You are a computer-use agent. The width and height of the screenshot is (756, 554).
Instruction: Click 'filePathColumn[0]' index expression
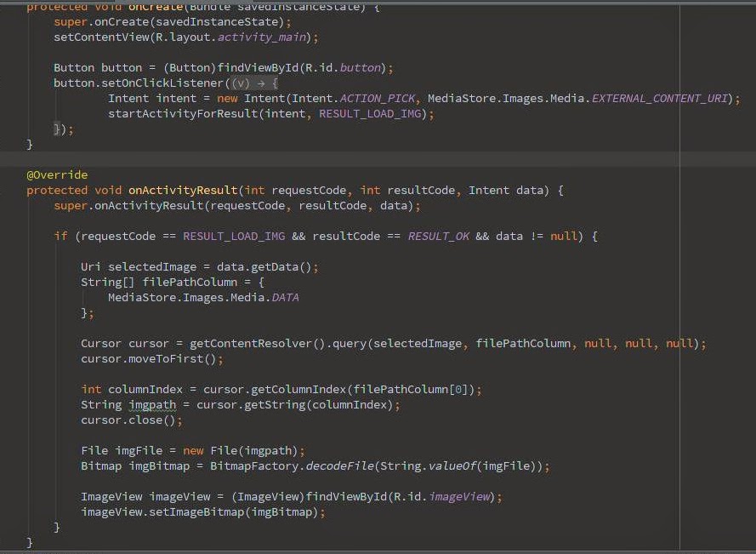pyautogui.click(x=411, y=390)
